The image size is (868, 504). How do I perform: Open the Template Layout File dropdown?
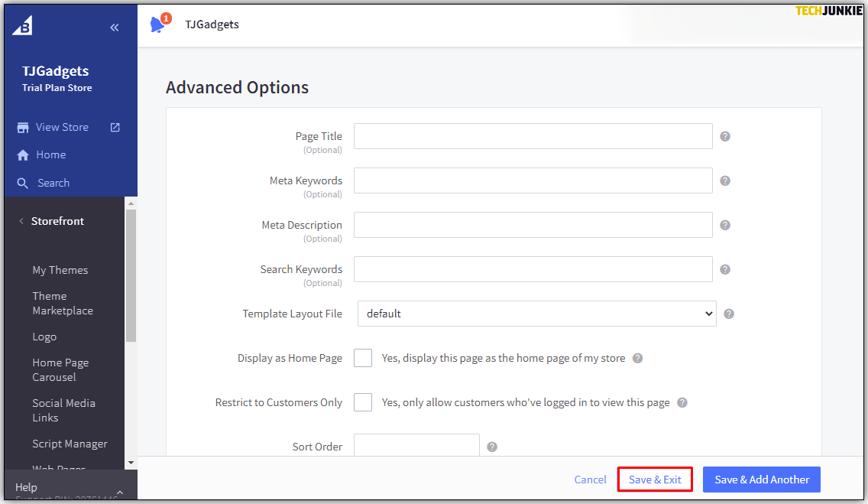(x=536, y=314)
